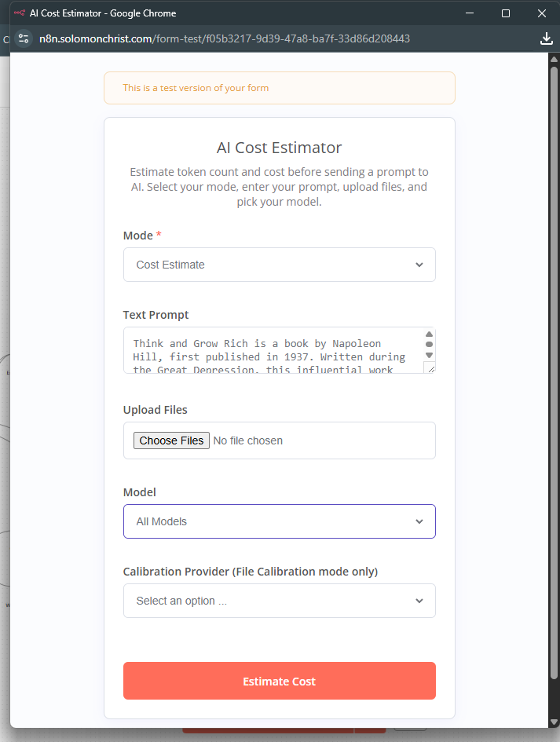Select the URL in the address bar

(x=224, y=38)
